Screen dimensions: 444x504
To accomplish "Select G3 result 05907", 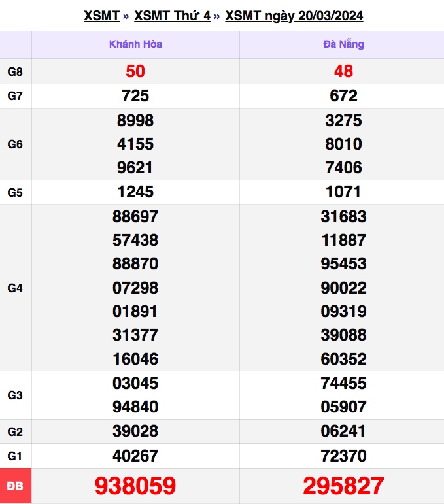I will point(343,407).
